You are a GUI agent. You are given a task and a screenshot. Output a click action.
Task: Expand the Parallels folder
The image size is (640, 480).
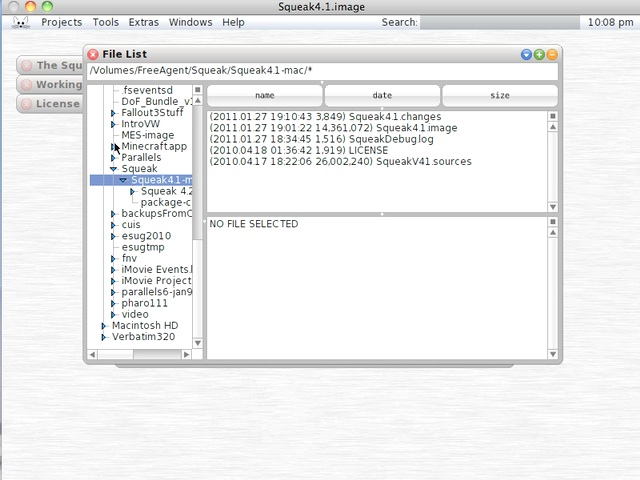(113, 158)
